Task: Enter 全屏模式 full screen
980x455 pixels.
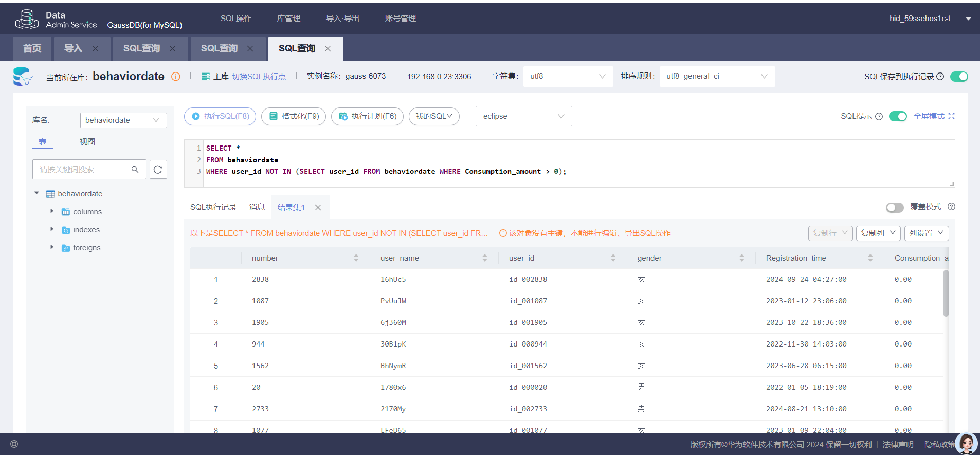Action: tap(934, 116)
